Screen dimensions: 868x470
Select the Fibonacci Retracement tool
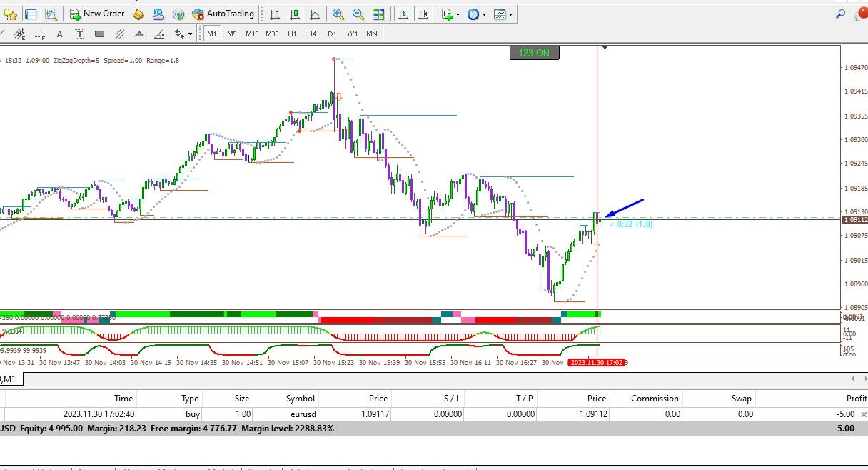[40, 34]
